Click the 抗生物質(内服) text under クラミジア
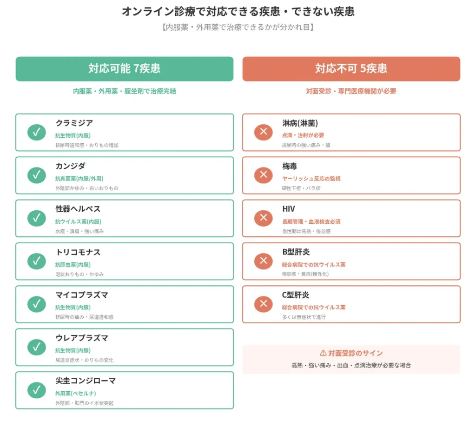The width and height of the screenshot is (476, 448). click(x=73, y=135)
